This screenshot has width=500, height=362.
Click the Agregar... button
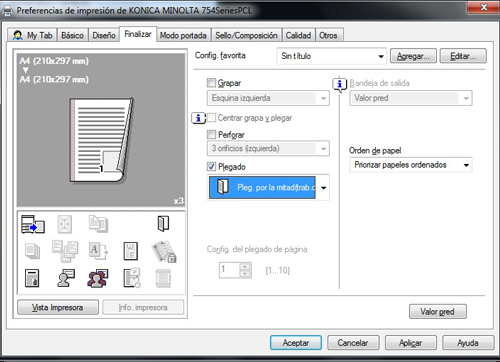pos(413,56)
